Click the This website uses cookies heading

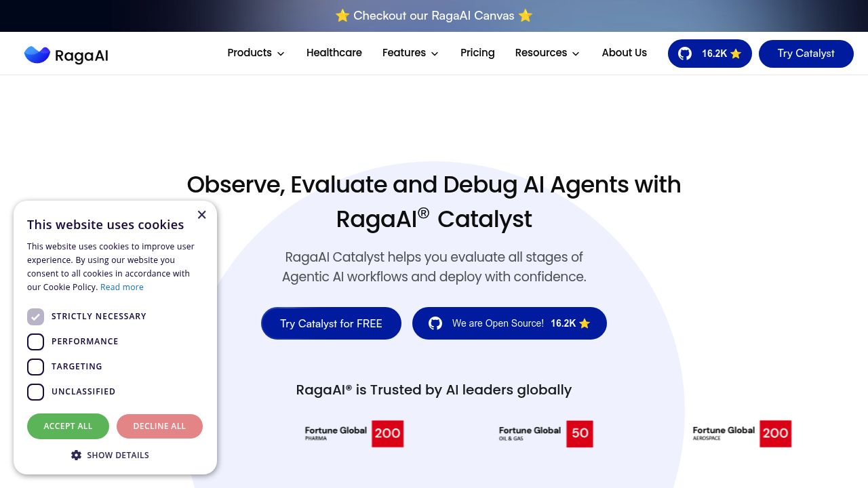[x=105, y=225]
